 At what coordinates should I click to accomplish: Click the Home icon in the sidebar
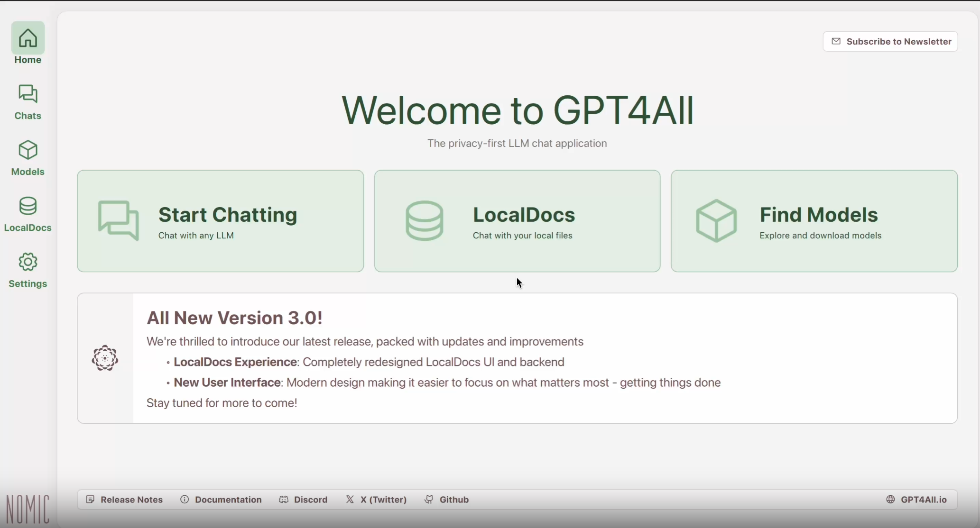pos(28,38)
